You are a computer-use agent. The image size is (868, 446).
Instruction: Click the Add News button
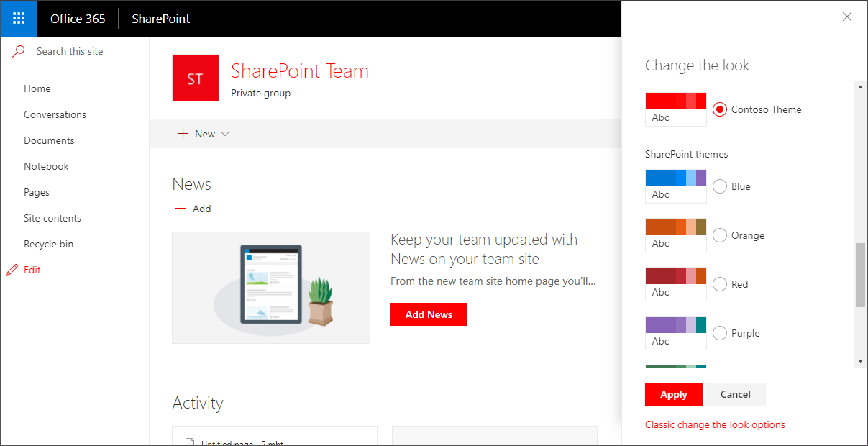(x=429, y=314)
